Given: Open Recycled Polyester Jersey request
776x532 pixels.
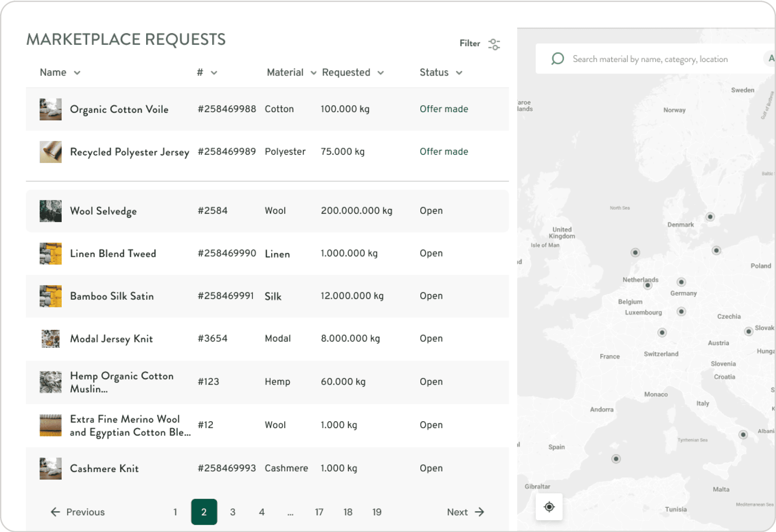Looking at the screenshot, I should [130, 152].
